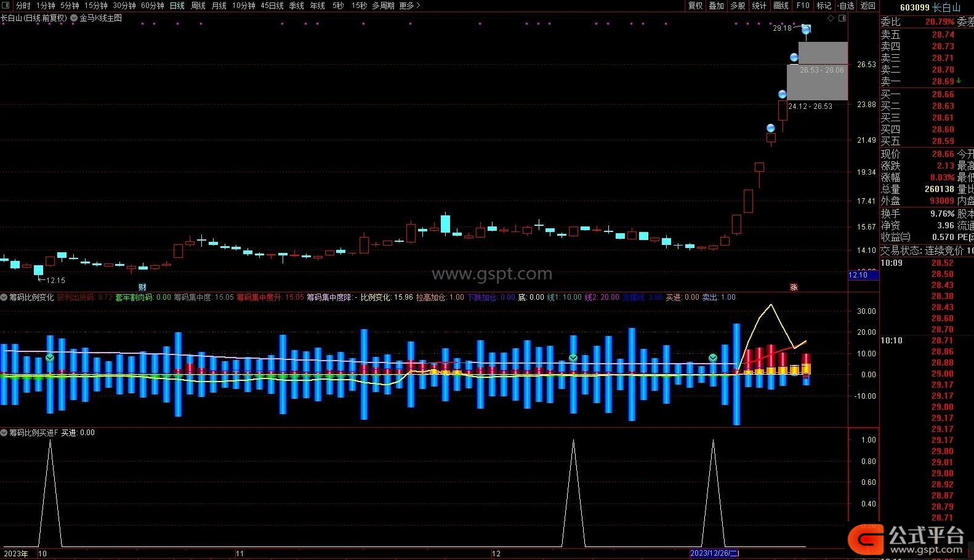
Task: Click the blue ball beside 26.53 - 28.06 box
Action: click(794, 58)
